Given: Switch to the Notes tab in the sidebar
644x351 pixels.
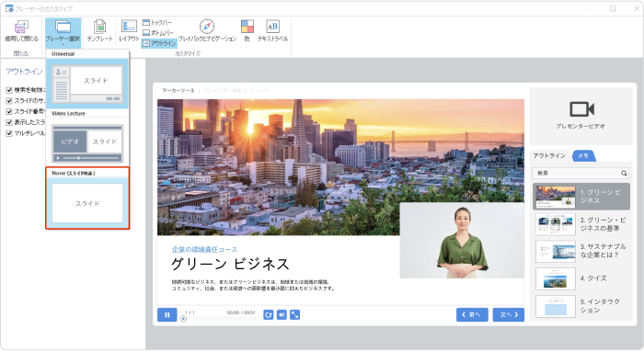Looking at the screenshot, I should (x=583, y=156).
